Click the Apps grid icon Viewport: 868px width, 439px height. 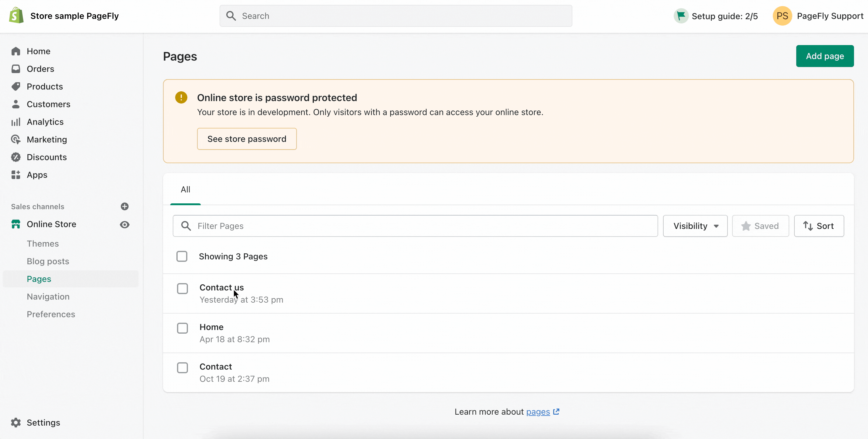(x=16, y=175)
